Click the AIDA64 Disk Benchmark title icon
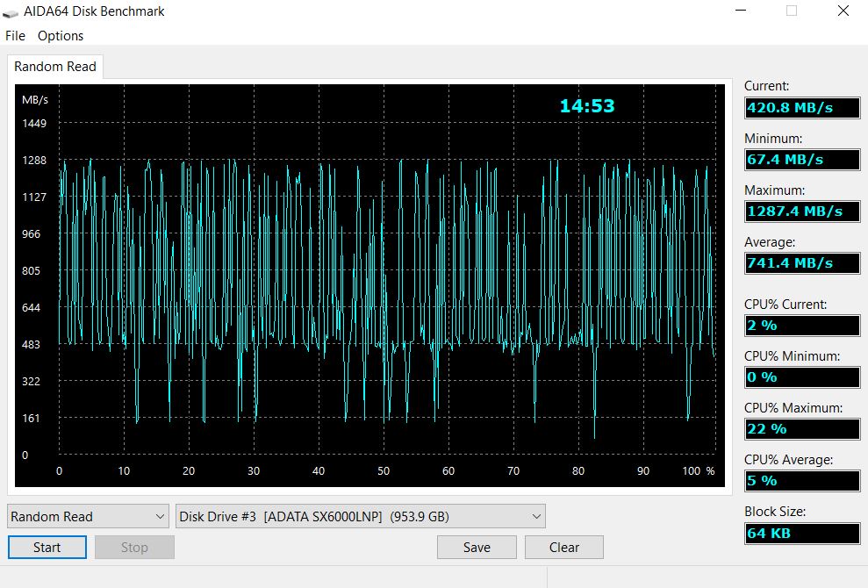 pyautogui.click(x=11, y=12)
